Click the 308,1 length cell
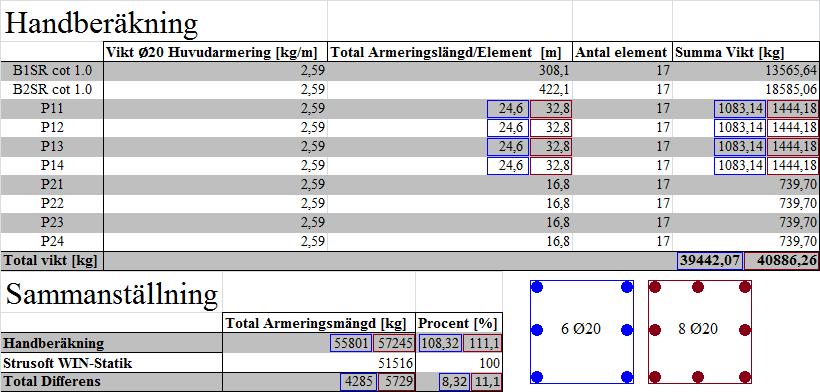 pyautogui.click(x=554, y=71)
